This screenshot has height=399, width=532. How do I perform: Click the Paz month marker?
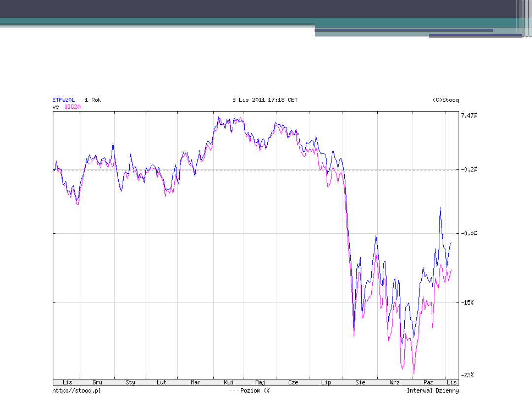pyautogui.click(x=428, y=382)
